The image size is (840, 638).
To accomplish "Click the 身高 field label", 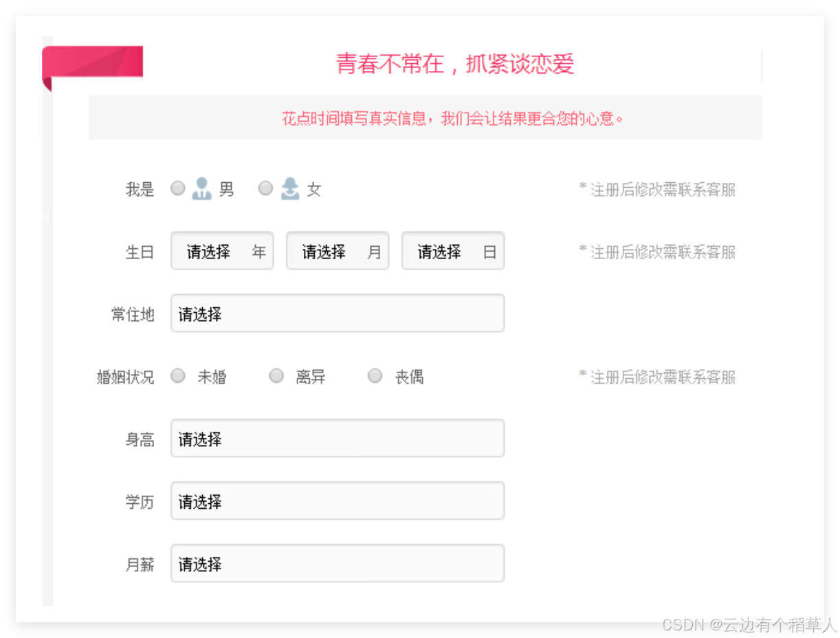I will [x=140, y=439].
